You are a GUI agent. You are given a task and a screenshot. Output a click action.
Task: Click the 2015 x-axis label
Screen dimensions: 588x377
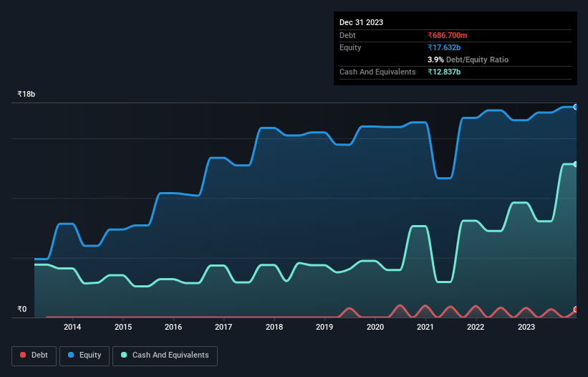tap(123, 327)
